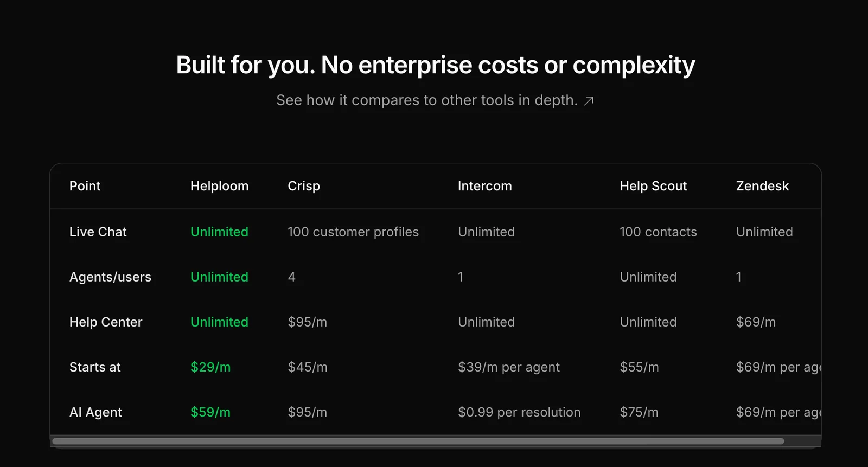
Task: Select the Crisp column header
Action: tap(304, 186)
